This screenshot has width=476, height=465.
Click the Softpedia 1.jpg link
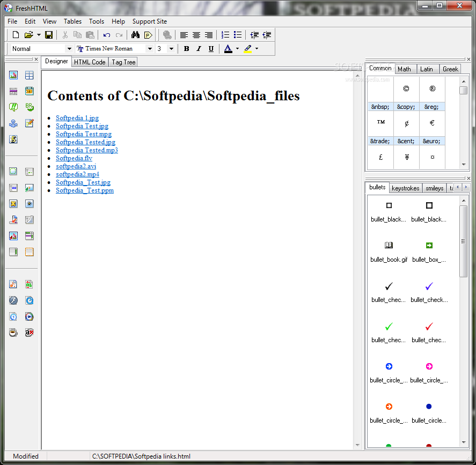[77, 118]
